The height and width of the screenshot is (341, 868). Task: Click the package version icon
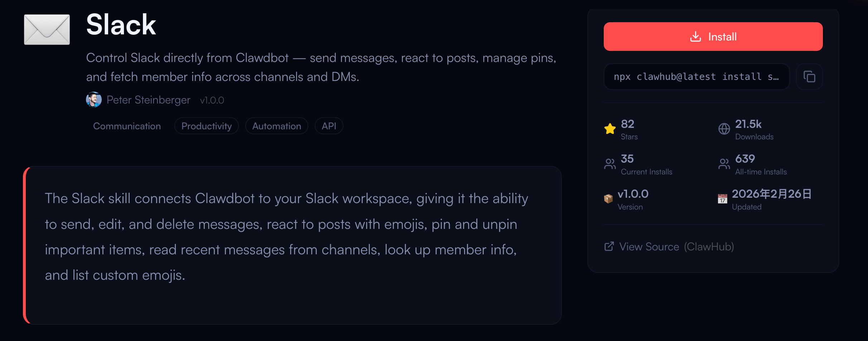(x=608, y=199)
